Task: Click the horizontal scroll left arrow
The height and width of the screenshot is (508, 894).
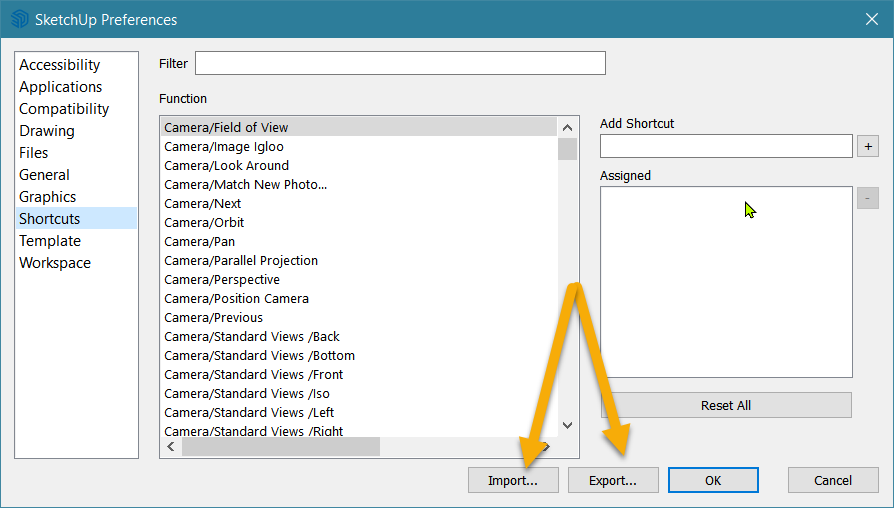Action: coord(171,446)
